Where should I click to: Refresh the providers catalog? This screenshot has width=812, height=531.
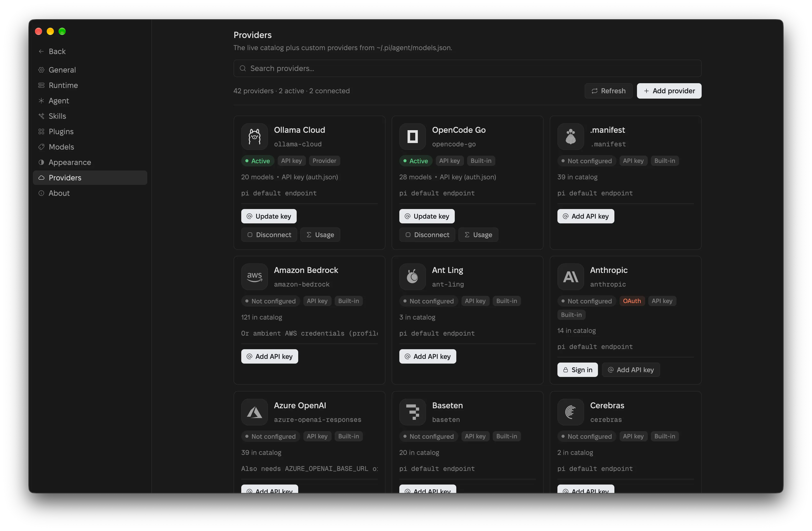pos(608,91)
